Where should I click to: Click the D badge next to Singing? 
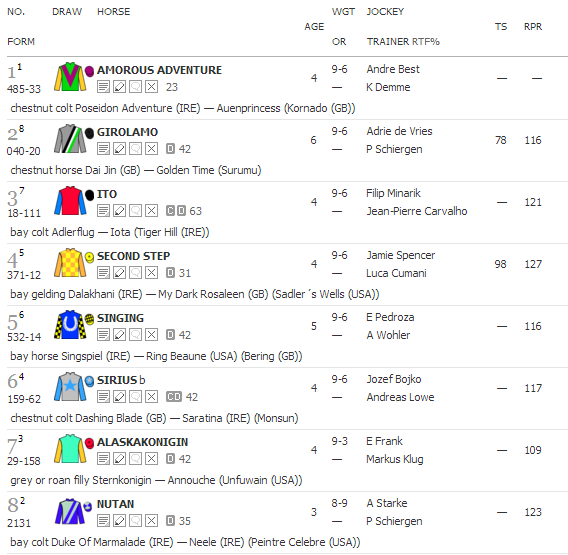170,335
